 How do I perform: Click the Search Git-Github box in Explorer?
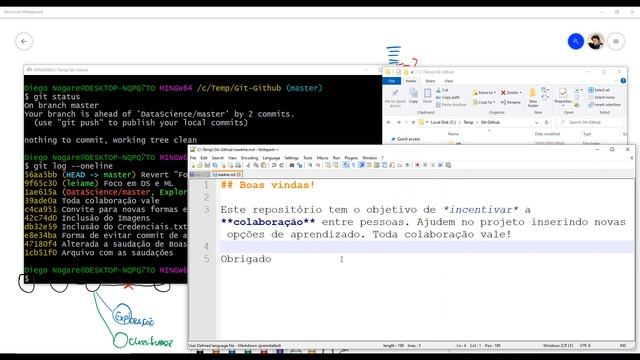pos(589,122)
